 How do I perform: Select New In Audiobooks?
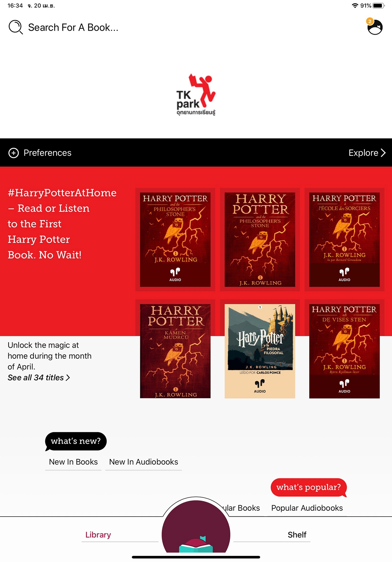[144, 462]
